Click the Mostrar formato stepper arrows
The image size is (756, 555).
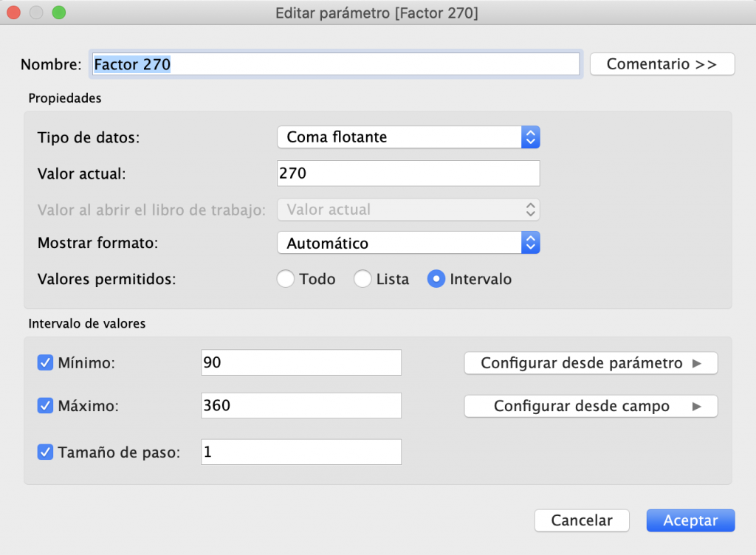530,243
